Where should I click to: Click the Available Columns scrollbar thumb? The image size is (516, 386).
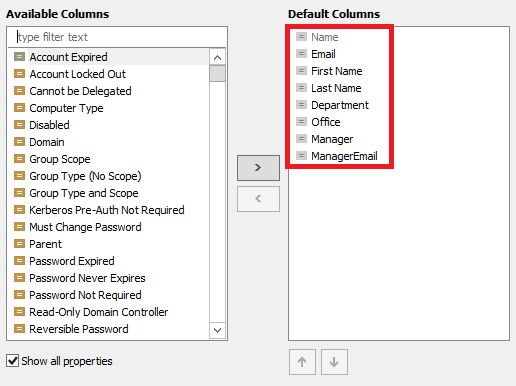click(x=217, y=73)
